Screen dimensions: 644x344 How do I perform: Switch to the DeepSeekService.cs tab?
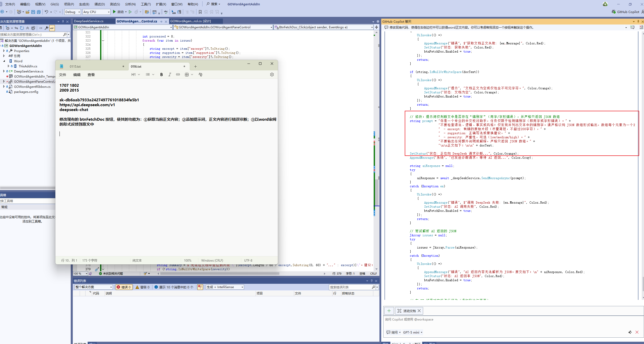[89, 21]
